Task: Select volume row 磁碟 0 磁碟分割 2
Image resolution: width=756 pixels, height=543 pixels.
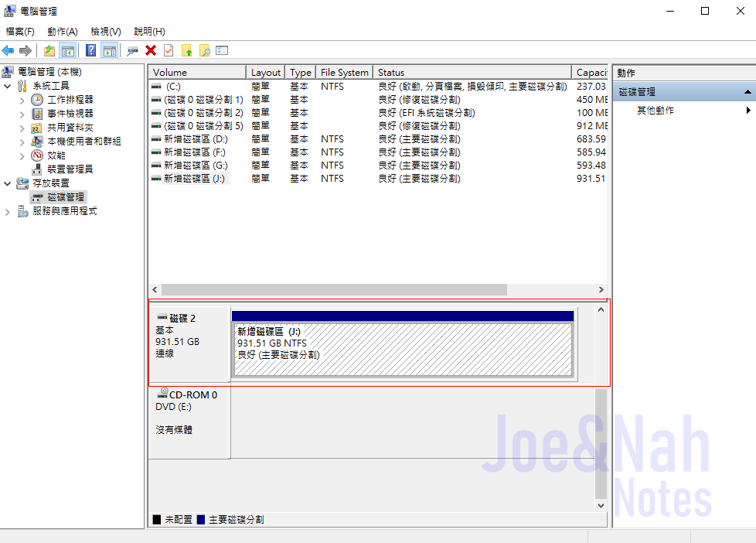Action: (379, 112)
